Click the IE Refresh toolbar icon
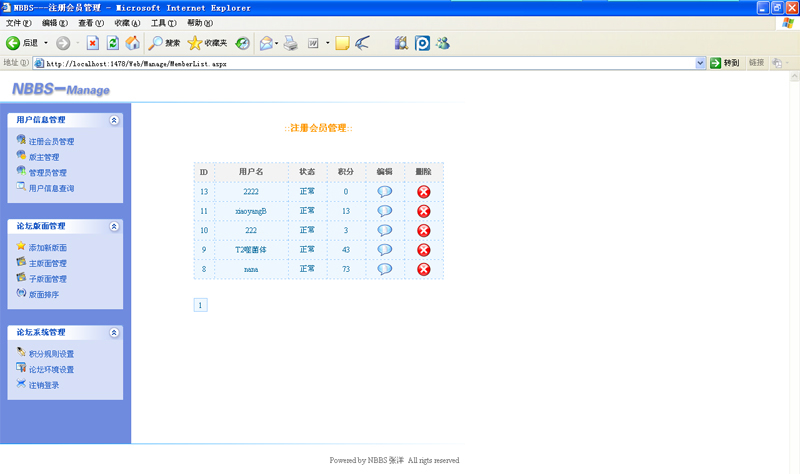Viewport: 800px width, 474px height. click(112, 43)
